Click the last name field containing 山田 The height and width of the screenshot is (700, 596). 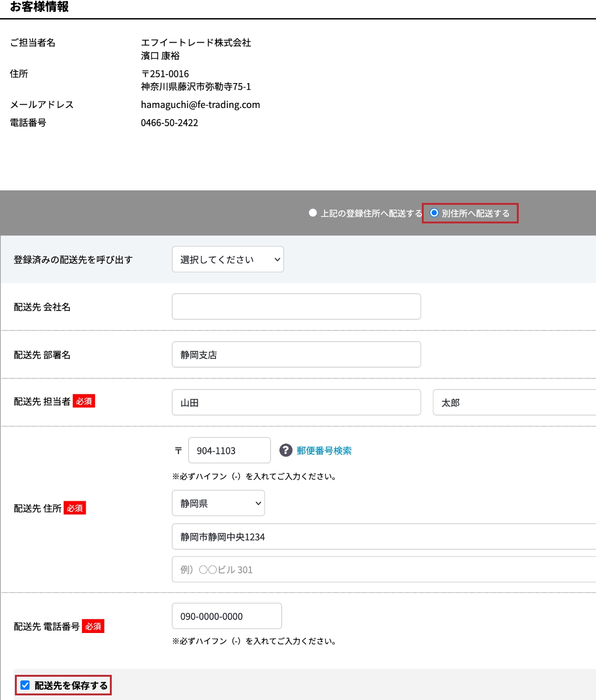296,402
